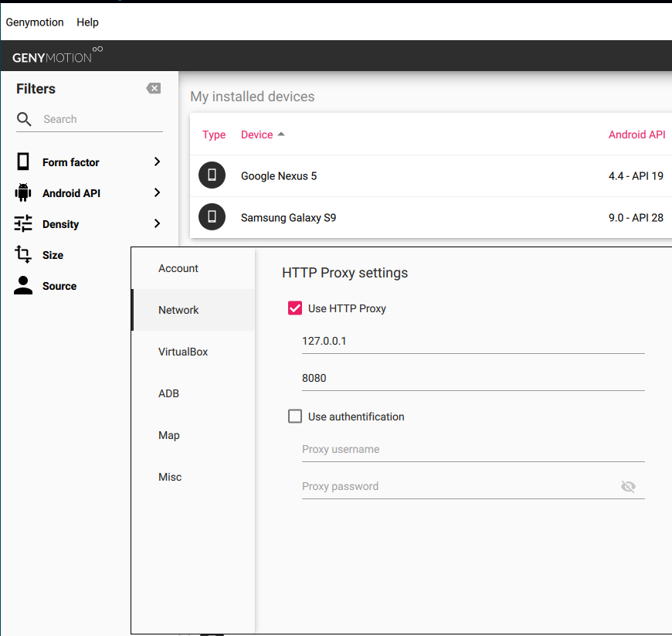Click the Genymotion logo in header
Viewport: 672px width, 636px height.
pos(57,56)
